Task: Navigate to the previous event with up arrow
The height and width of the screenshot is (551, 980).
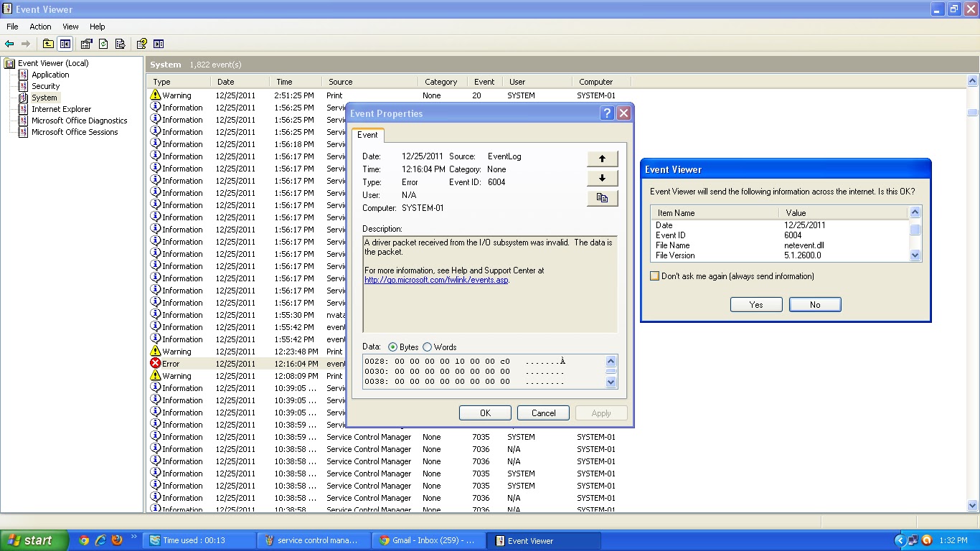Action: (x=601, y=159)
